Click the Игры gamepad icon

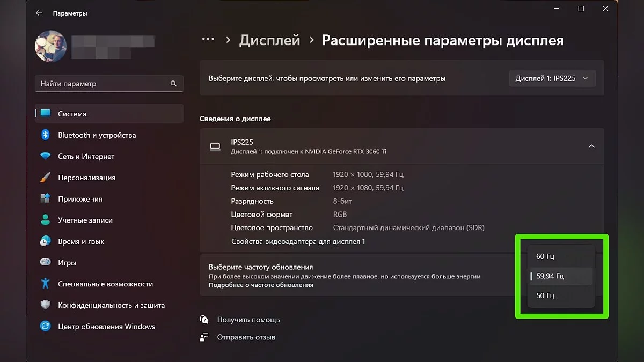[x=46, y=263]
